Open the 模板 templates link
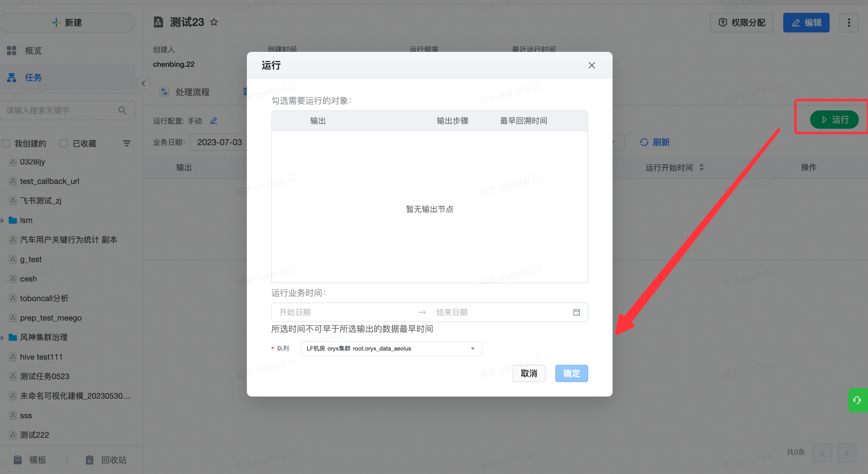 pyautogui.click(x=30, y=460)
